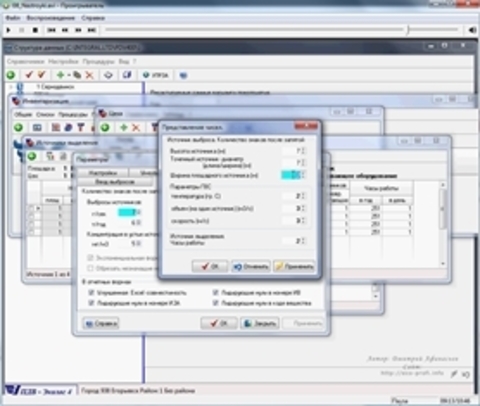The image size is (480, 406).
Task: Toggle leading zeros in ИЗА number checkbox
Action: [91, 303]
